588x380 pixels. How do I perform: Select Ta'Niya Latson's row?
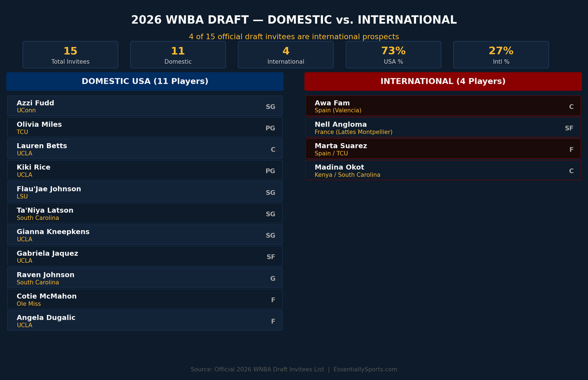[x=145, y=213]
